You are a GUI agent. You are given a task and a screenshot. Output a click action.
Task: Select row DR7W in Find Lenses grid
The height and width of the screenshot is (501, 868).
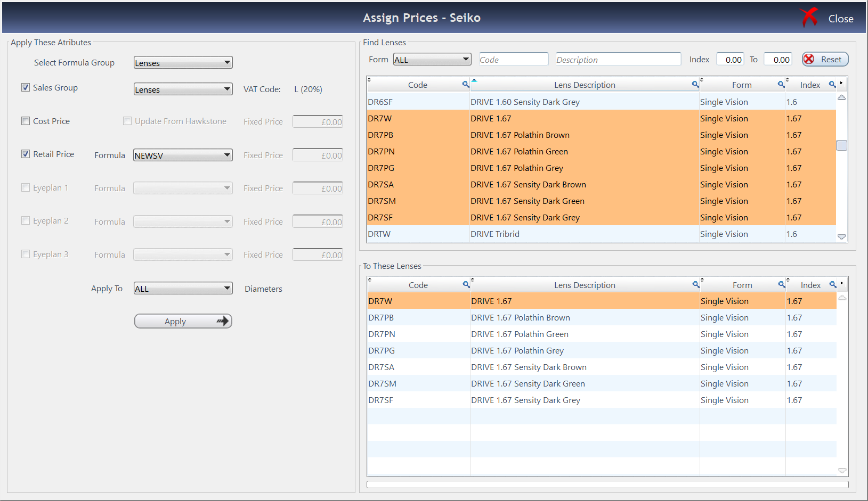(x=602, y=118)
